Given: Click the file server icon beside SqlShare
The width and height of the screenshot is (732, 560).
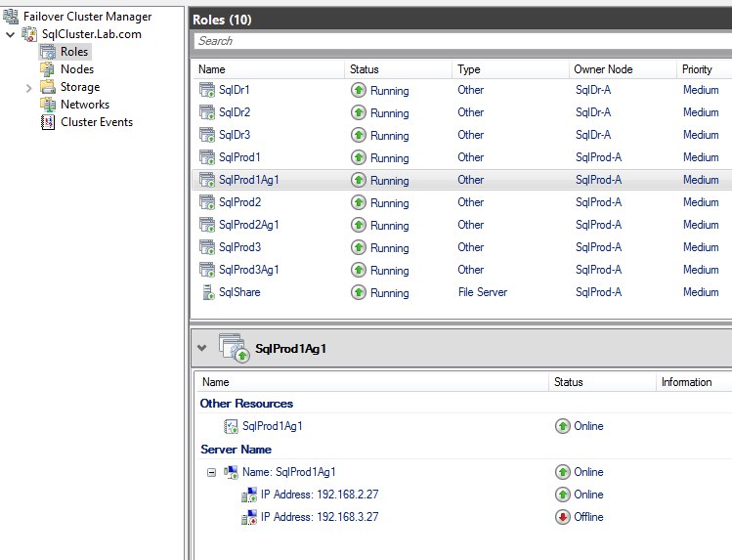Looking at the screenshot, I should 208,292.
